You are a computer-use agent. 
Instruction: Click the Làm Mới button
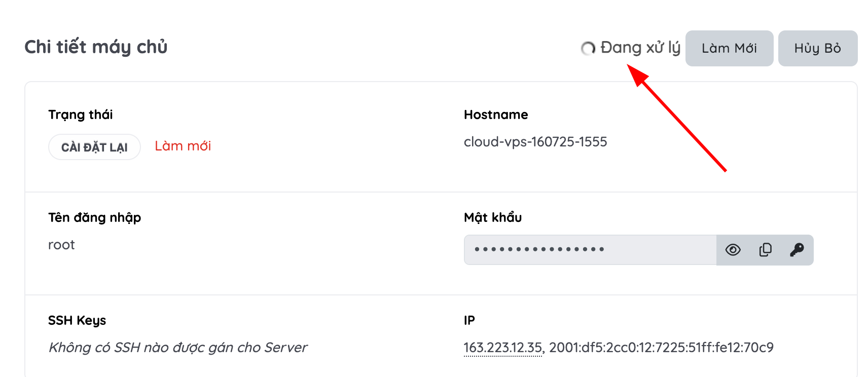[x=729, y=48]
